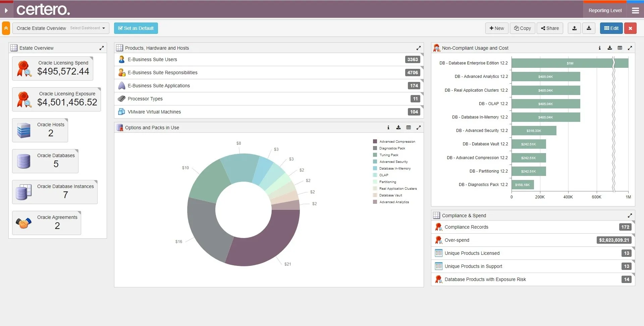Click the Database Products with Exposure Risk icon
Viewport: 644px width, 326px height.
[438, 279]
